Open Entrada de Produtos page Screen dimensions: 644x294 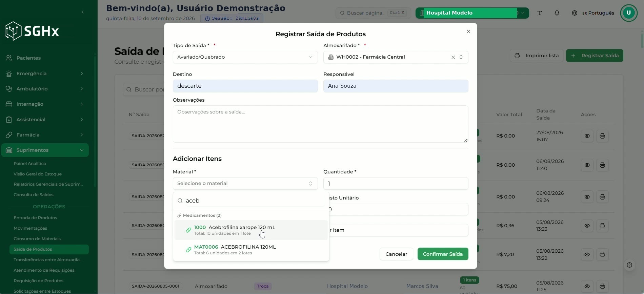35,218
